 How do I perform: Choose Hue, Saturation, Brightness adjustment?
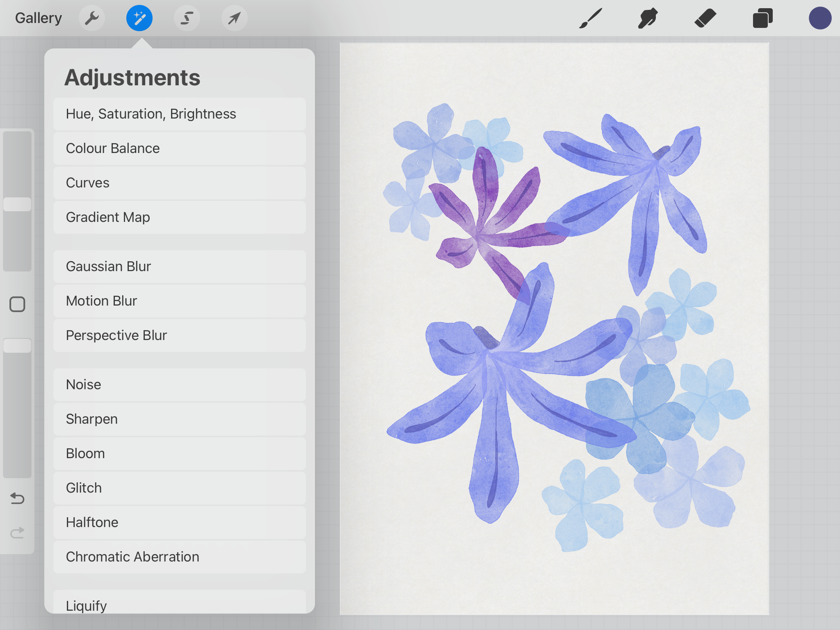point(180,114)
